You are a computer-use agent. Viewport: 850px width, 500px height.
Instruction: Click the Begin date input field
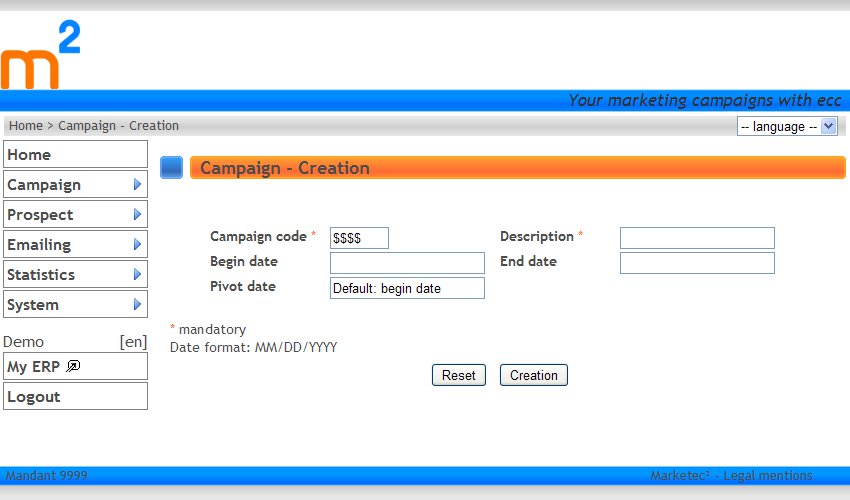pos(407,263)
